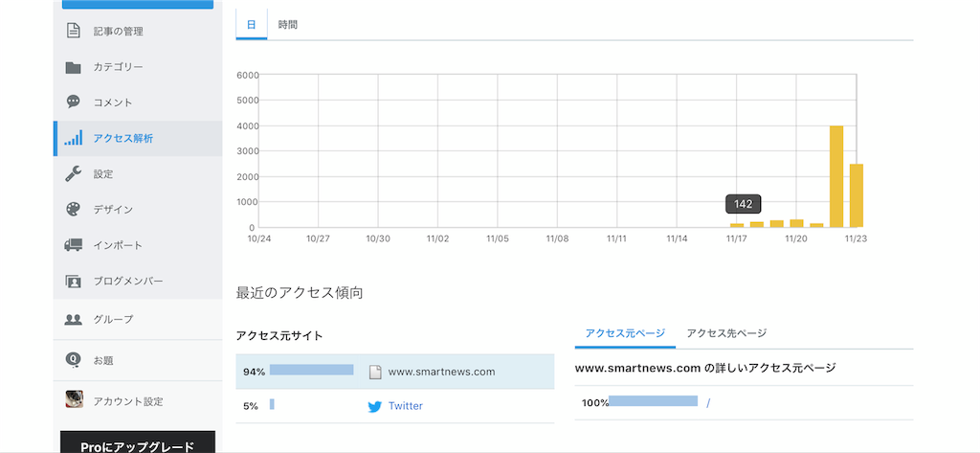
Task: Click the 142 tooltip label
Action: pyautogui.click(x=743, y=204)
